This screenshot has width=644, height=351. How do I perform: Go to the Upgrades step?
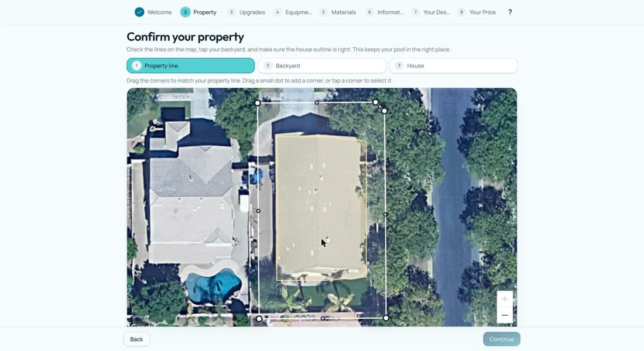point(246,12)
